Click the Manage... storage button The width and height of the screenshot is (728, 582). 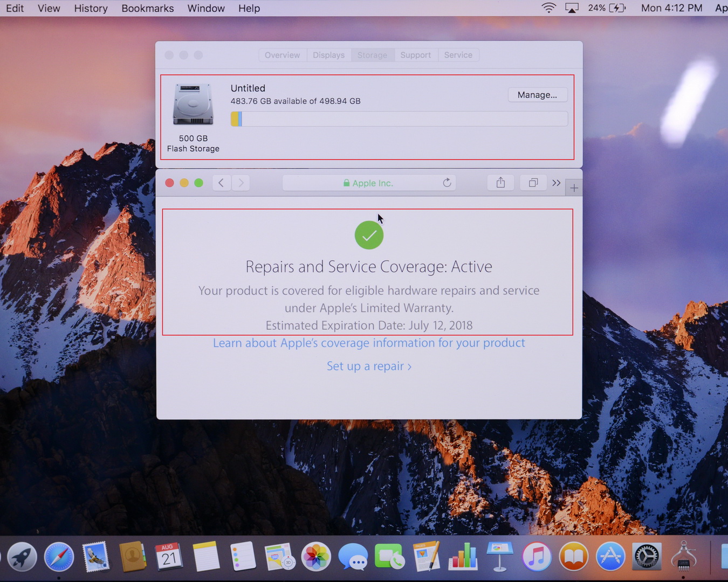point(538,95)
